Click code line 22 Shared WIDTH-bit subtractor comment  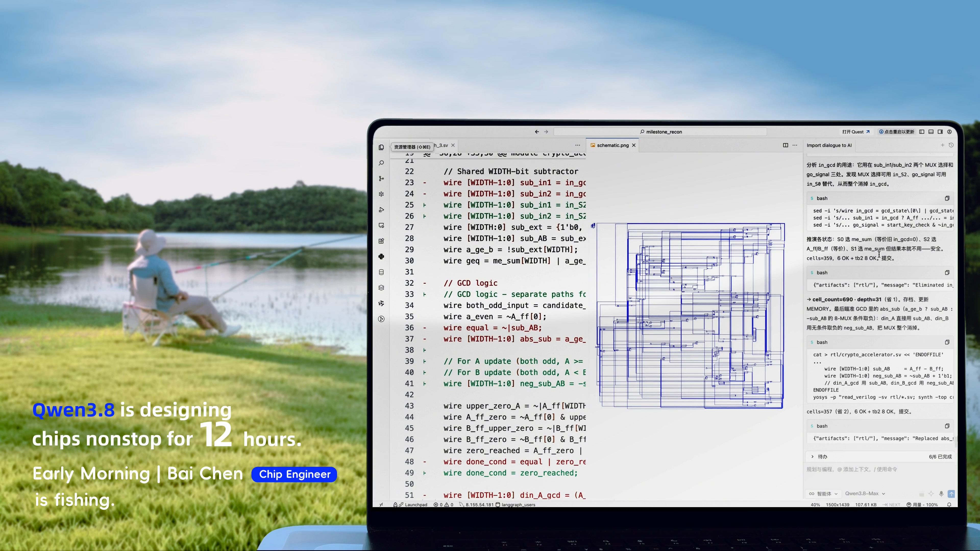pyautogui.click(x=510, y=171)
